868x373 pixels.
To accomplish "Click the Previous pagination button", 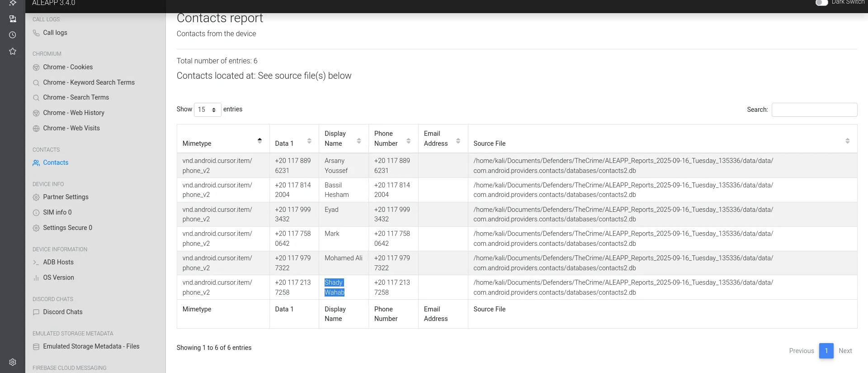I will 802,351.
